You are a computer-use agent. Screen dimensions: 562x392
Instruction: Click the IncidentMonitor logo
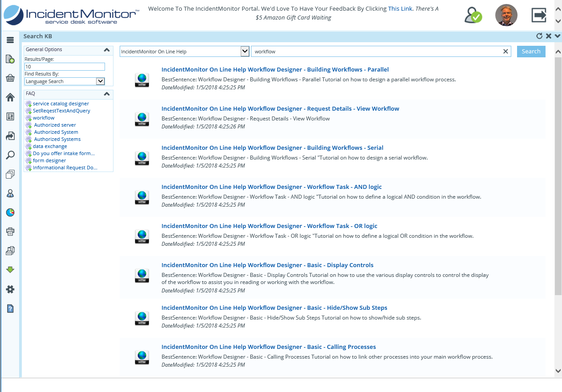[x=71, y=15]
